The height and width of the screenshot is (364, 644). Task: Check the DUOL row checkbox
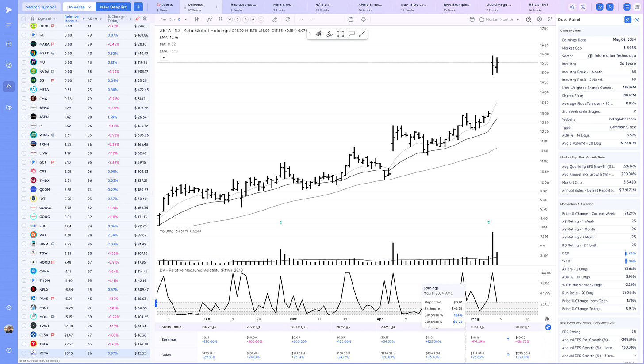click(x=24, y=26)
